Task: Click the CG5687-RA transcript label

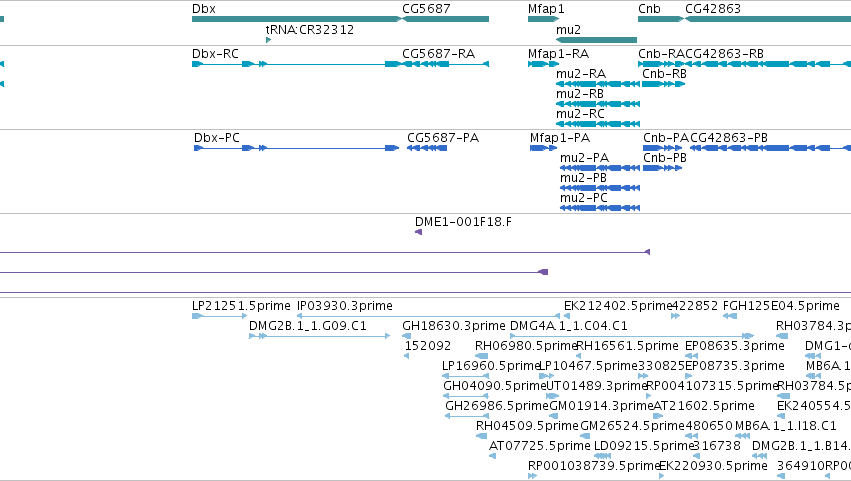Action: 439,54
